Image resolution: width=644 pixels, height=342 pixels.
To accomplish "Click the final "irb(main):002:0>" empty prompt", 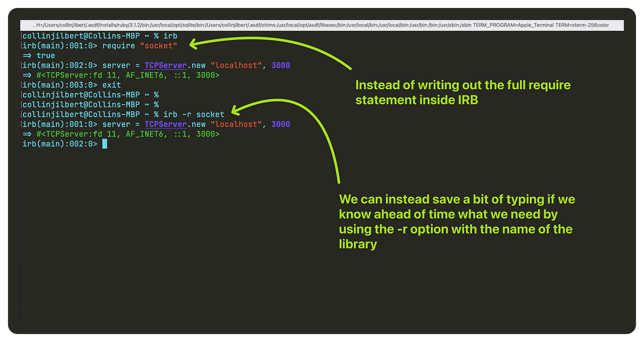I will point(60,144).
